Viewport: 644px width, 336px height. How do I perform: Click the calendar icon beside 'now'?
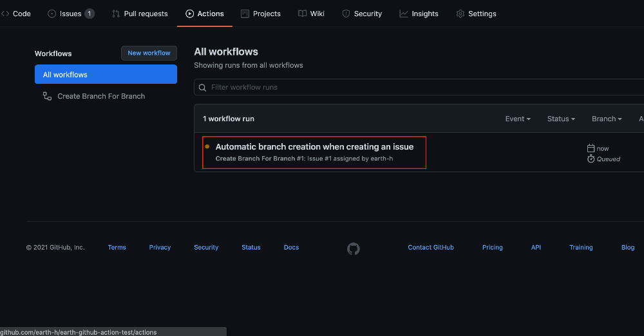point(591,148)
